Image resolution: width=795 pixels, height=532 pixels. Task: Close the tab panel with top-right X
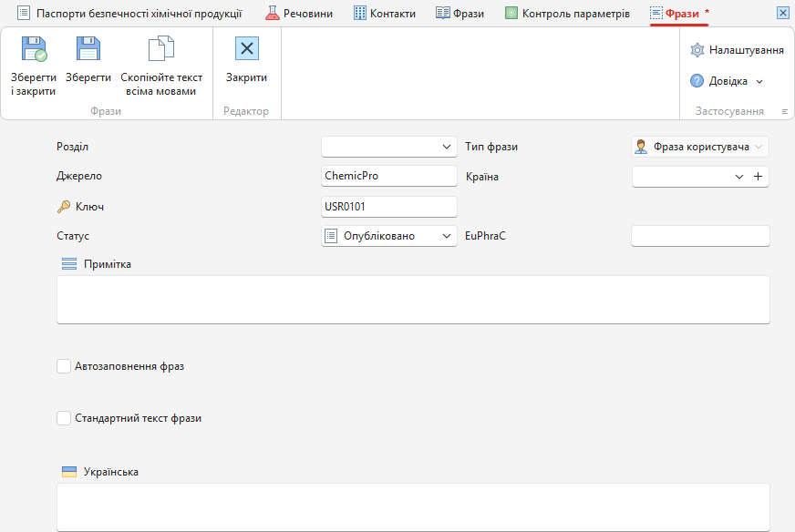point(783,13)
